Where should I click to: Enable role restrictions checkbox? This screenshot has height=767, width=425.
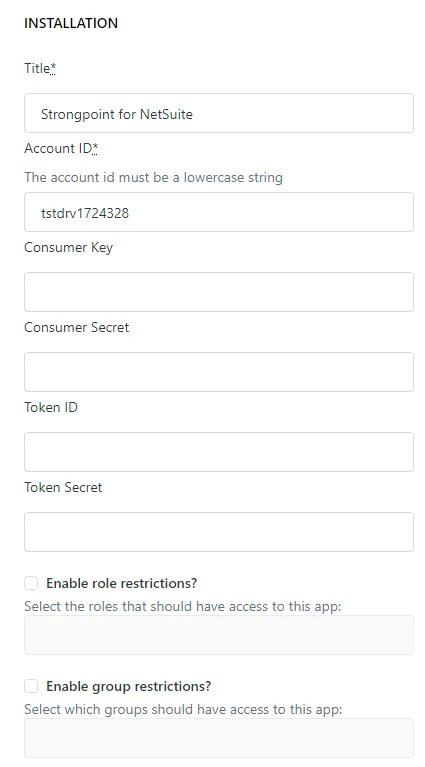click(31, 583)
